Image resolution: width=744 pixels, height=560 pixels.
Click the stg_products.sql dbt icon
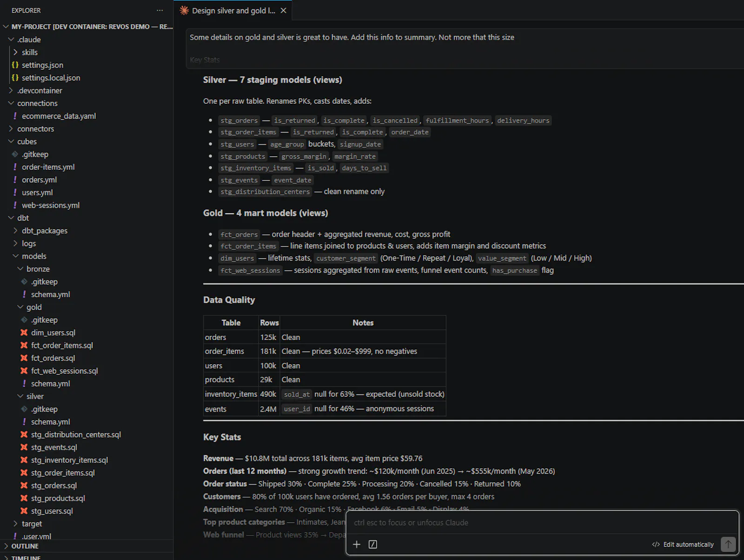coord(24,498)
